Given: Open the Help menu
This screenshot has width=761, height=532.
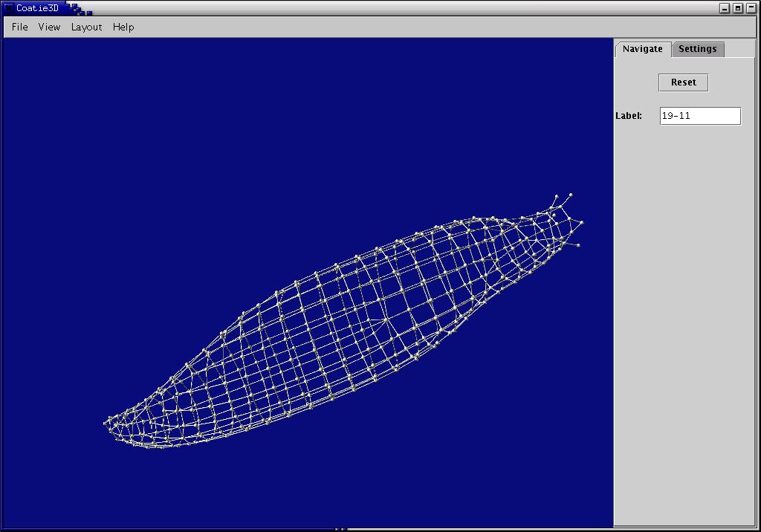Looking at the screenshot, I should [123, 27].
